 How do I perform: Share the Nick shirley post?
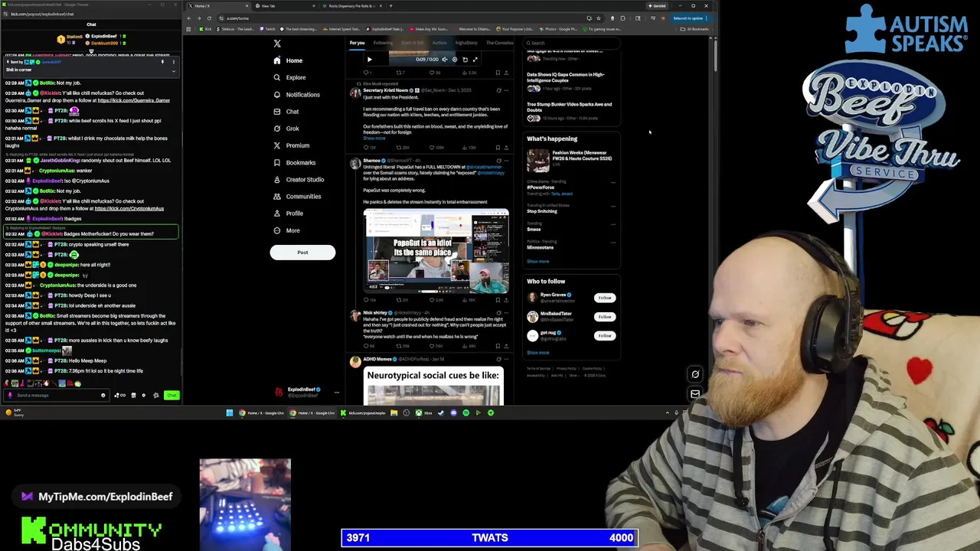[506, 346]
